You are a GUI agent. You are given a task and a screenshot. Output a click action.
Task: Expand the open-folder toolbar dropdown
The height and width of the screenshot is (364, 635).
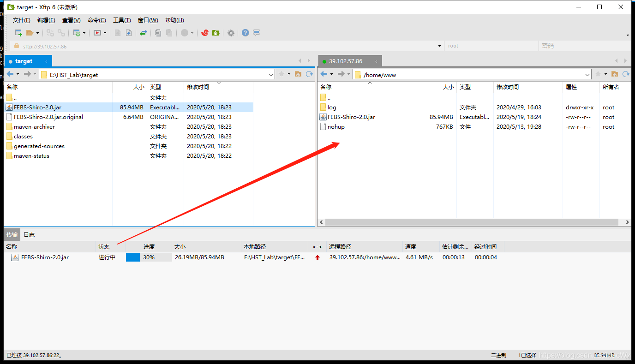coord(37,33)
